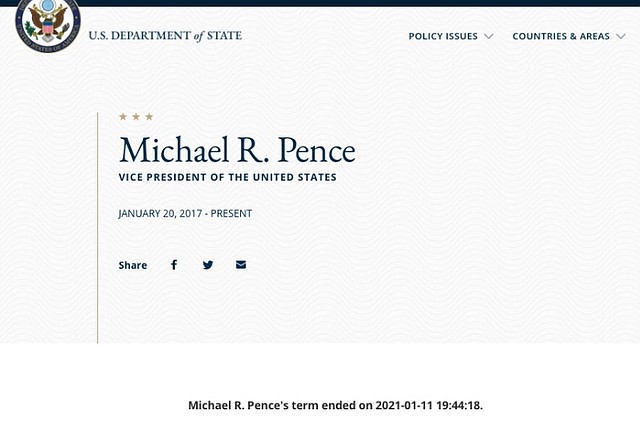Click the Vice President of the United States subtitle
This screenshot has width=640, height=444.
click(227, 178)
